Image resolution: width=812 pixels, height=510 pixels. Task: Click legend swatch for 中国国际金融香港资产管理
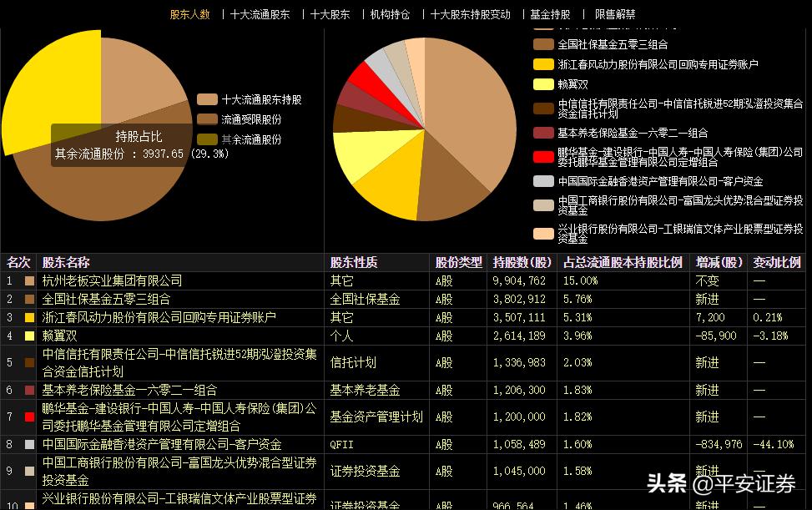[x=544, y=181]
